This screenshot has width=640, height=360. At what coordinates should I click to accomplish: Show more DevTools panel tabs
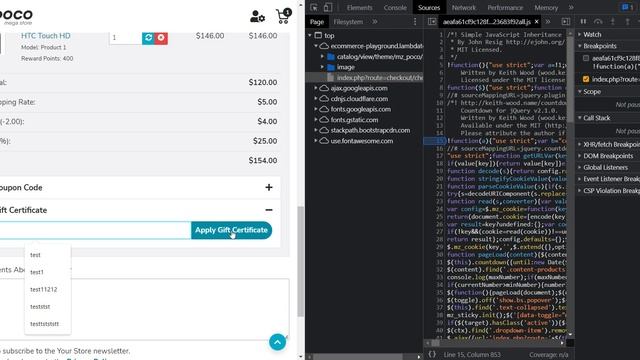tap(571, 7)
